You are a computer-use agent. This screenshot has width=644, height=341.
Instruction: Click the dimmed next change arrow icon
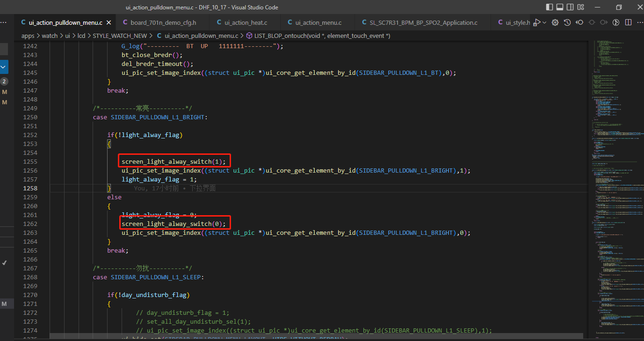pos(604,22)
